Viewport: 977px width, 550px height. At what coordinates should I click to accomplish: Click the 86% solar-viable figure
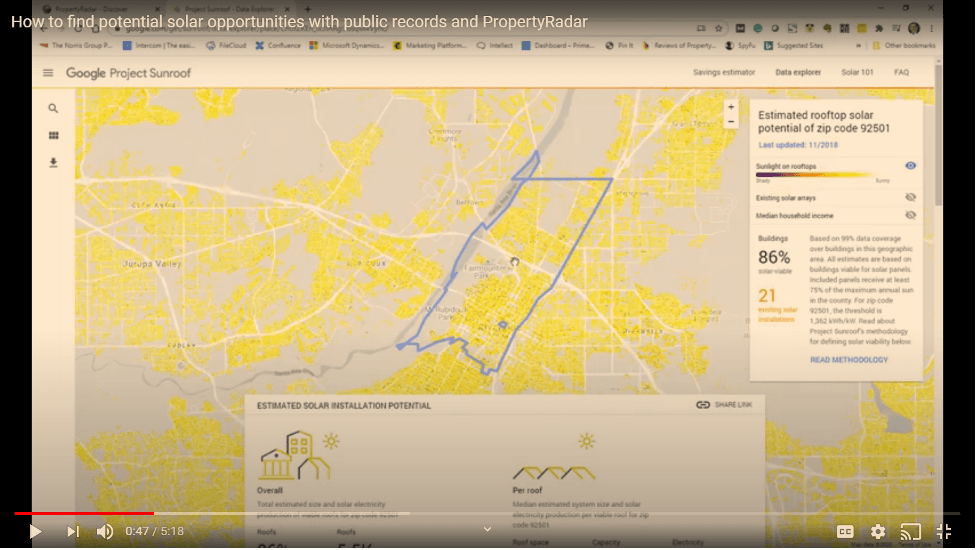pos(774,257)
